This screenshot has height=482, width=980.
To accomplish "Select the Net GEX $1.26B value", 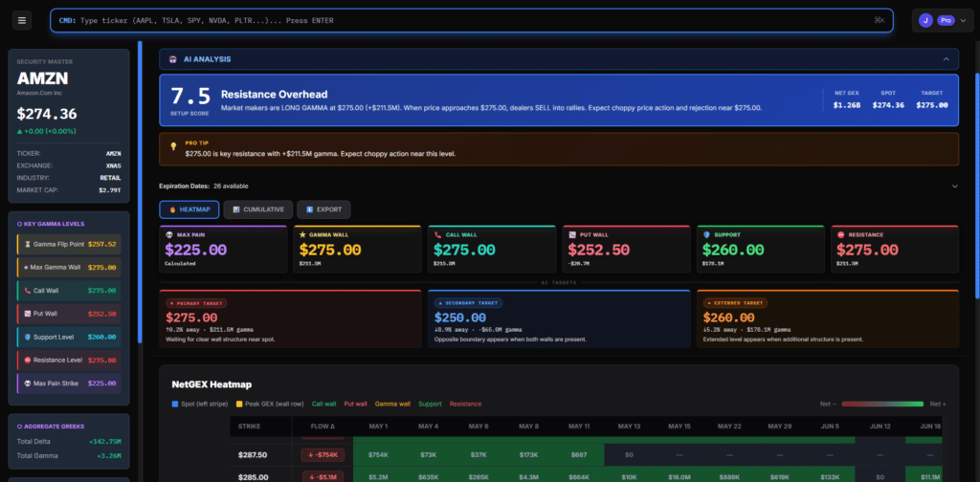I will click(846, 105).
